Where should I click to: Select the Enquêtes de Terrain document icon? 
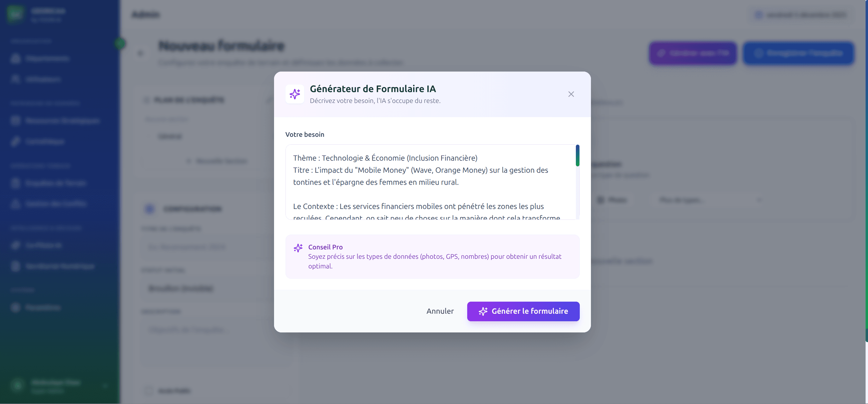pyautogui.click(x=15, y=183)
